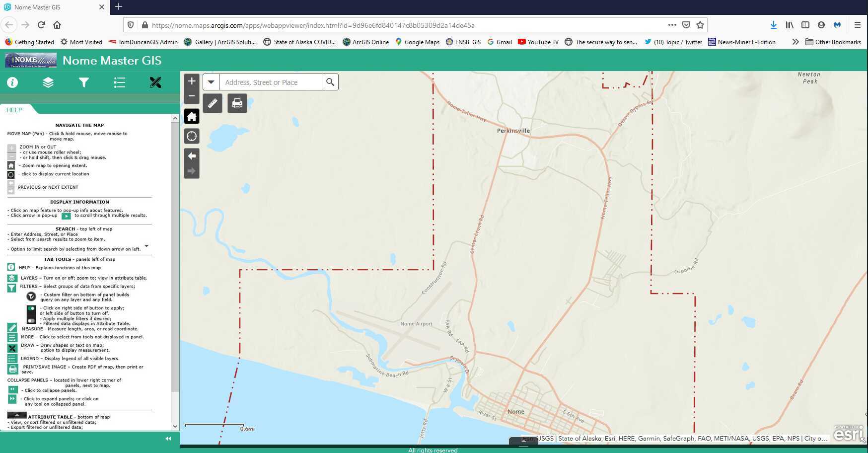Collapse the left side panel
The image size is (868, 453).
coord(168,439)
